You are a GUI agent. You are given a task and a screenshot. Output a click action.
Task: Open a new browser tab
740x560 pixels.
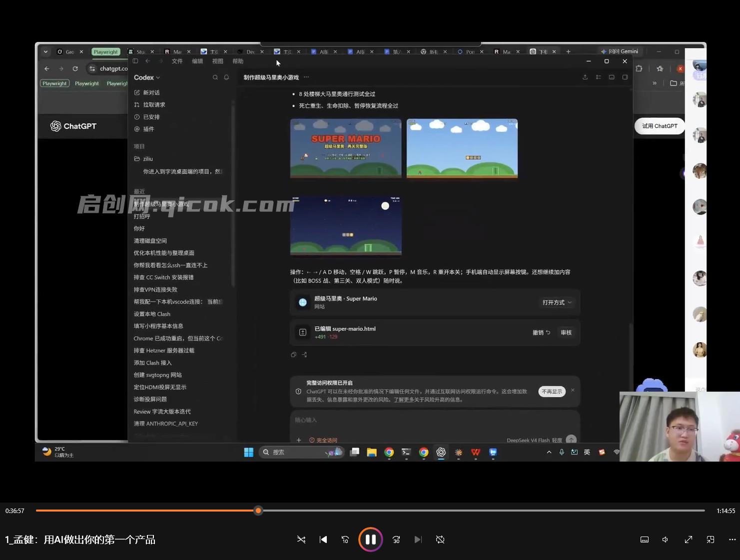point(568,51)
